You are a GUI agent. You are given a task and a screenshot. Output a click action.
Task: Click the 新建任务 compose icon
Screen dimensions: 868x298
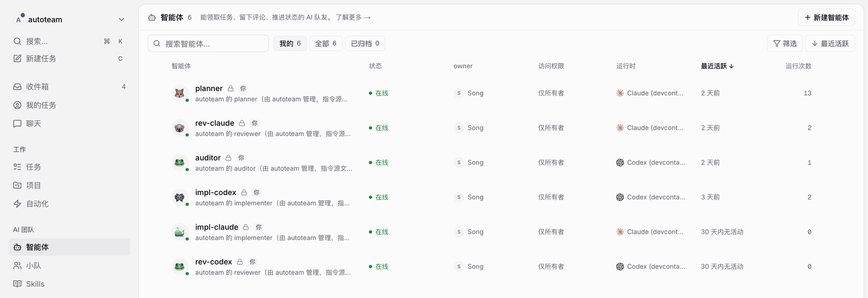pyautogui.click(x=17, y=59)
